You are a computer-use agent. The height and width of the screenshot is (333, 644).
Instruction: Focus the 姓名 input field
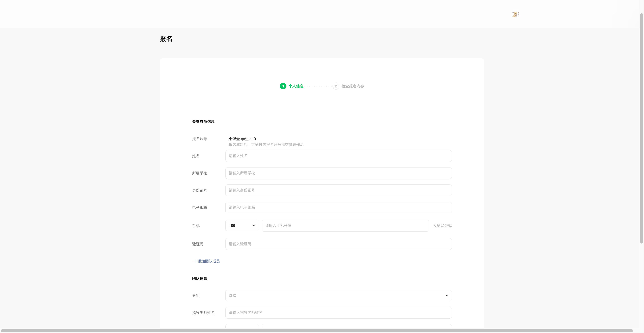(x=338, y=156)
